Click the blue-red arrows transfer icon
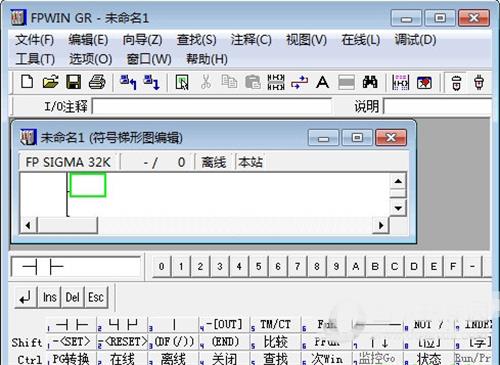 pyautogui.click(x=299, y=82)
